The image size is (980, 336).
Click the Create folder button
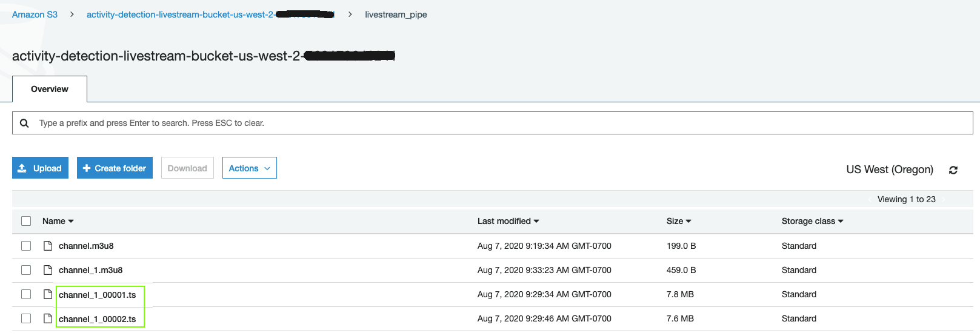click(115, 168)
